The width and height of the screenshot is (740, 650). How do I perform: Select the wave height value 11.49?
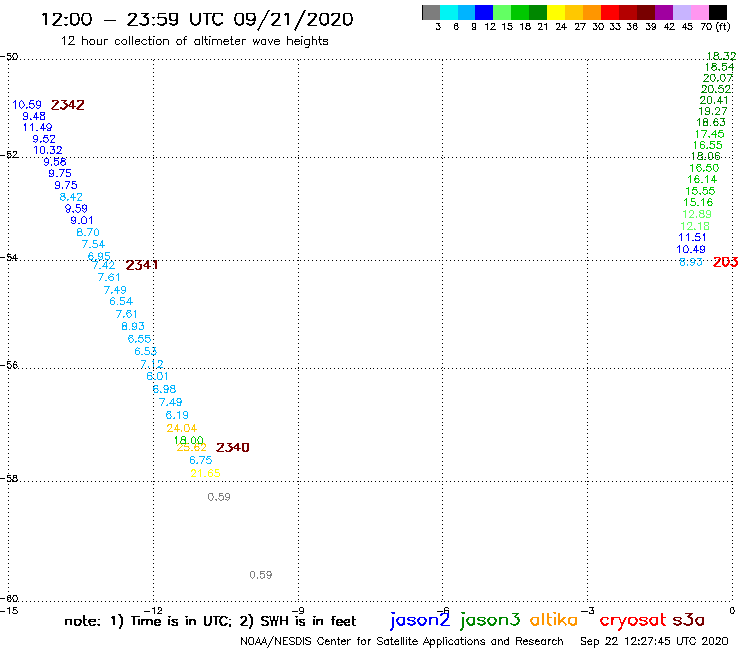click(x=37, y=127)
